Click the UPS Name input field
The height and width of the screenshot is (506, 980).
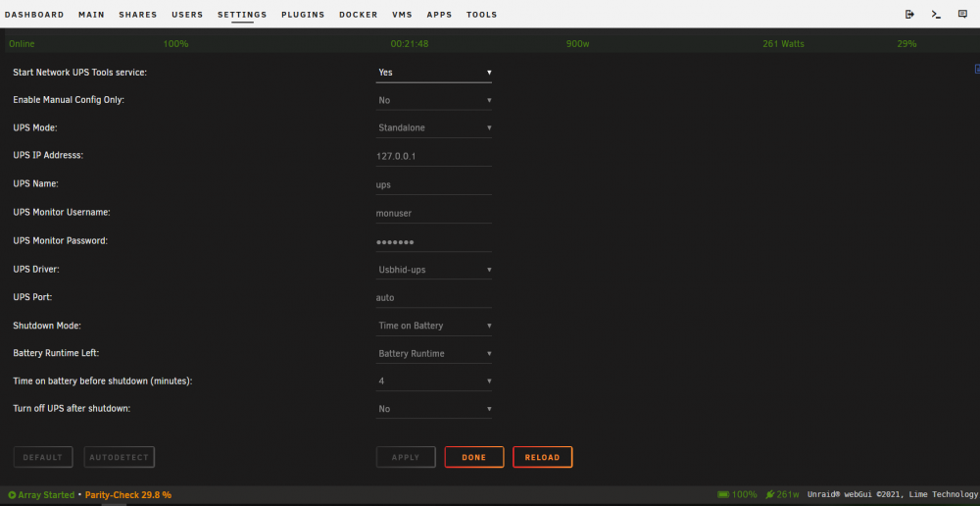[x=434, y=185]
